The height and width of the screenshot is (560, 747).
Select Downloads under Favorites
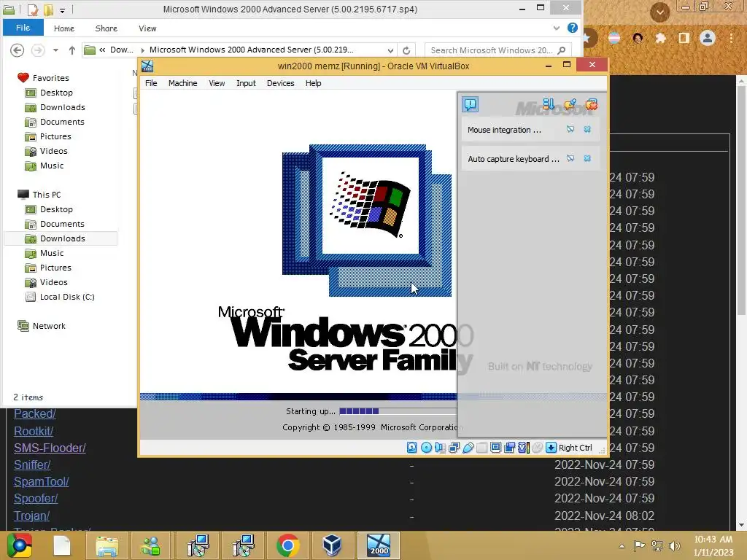click(63, 107)
